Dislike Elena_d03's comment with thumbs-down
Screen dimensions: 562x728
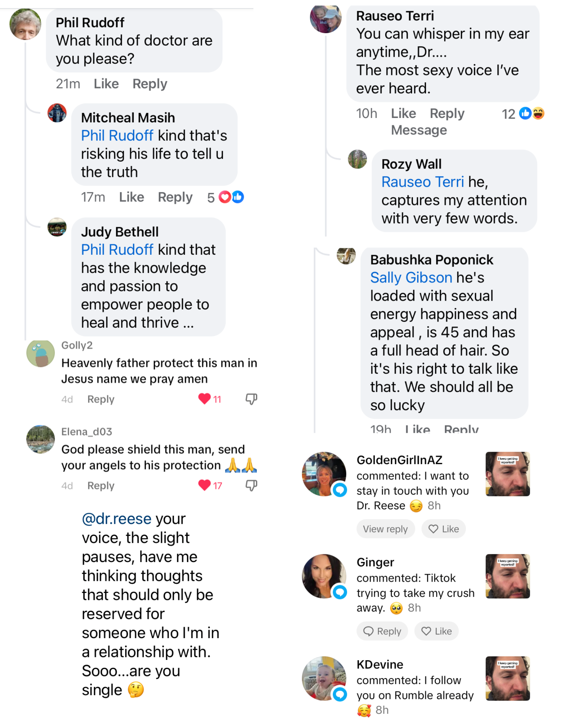(251, 485)
